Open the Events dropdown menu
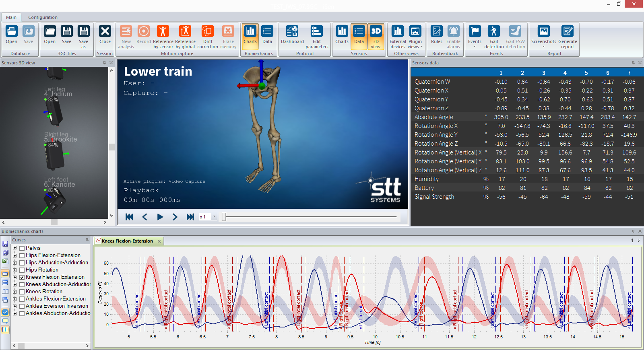 click(x=475, y=37)
